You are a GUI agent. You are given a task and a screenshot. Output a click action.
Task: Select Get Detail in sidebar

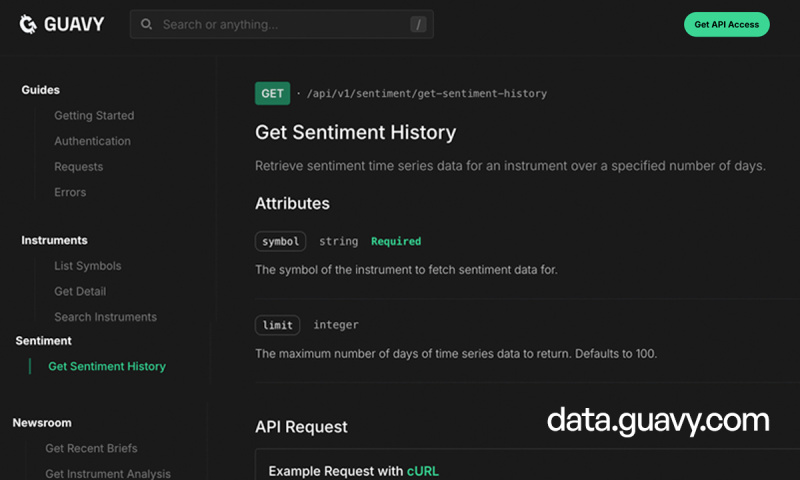click(x=80, y=292)
